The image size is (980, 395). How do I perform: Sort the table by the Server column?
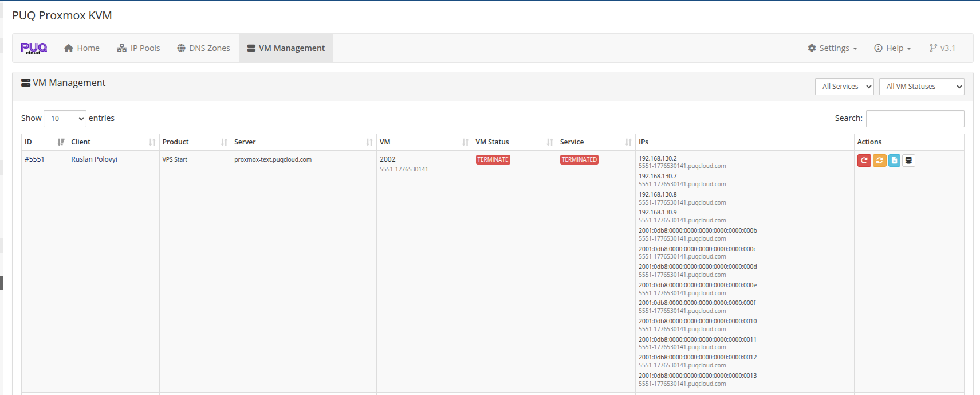click(304, 142)
